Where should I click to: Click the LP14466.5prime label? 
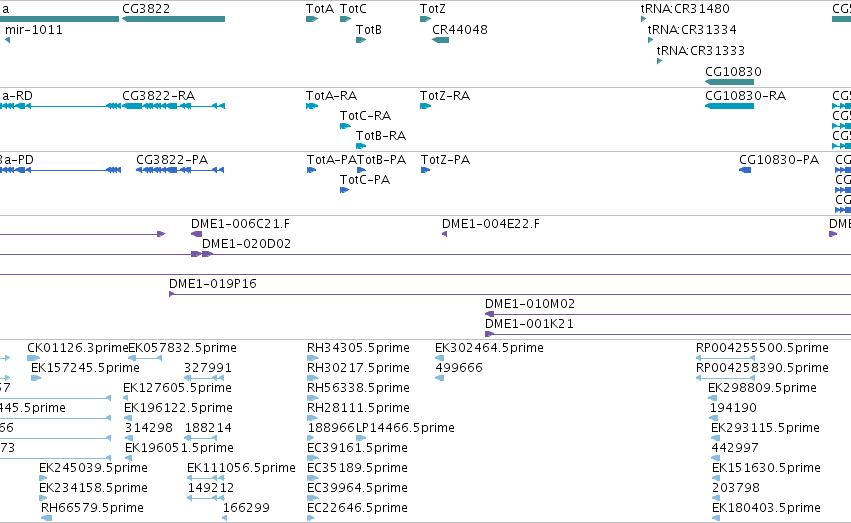click(405, 428)
